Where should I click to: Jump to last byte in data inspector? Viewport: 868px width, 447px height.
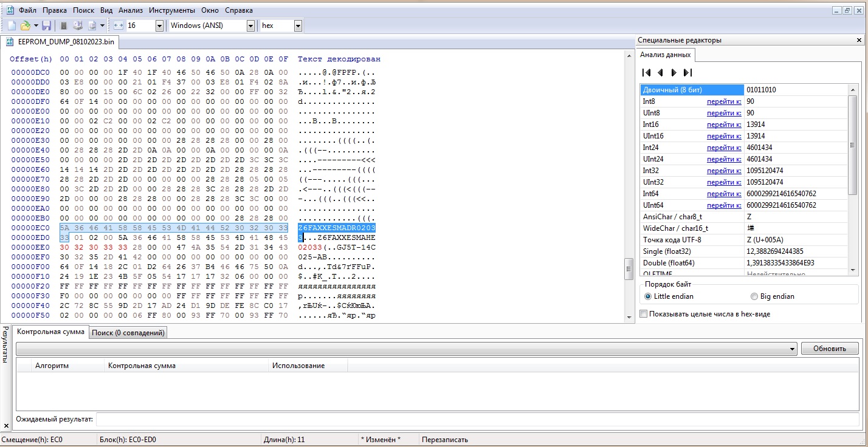(687, 73)
